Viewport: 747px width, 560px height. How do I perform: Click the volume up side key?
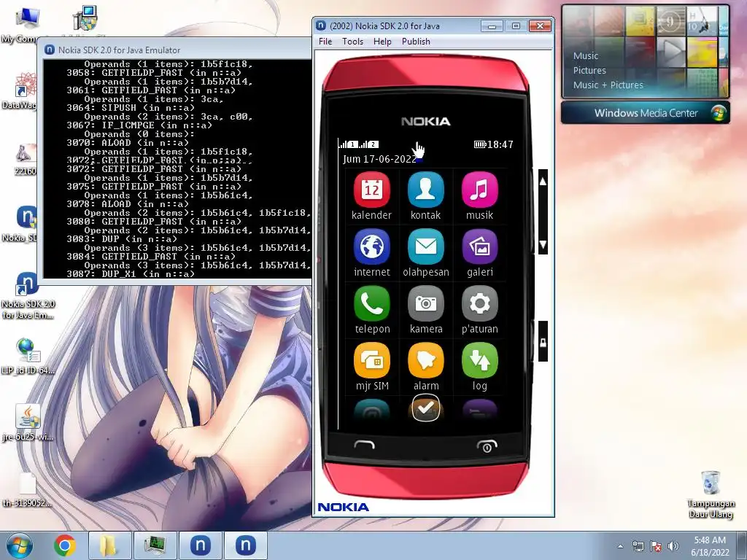[x=543, y=182]
